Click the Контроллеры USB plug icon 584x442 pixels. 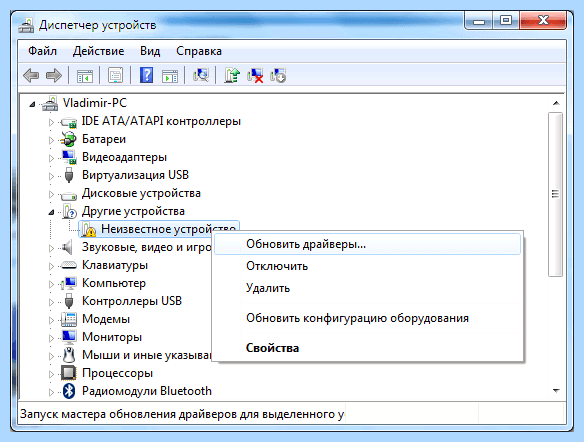69,301
